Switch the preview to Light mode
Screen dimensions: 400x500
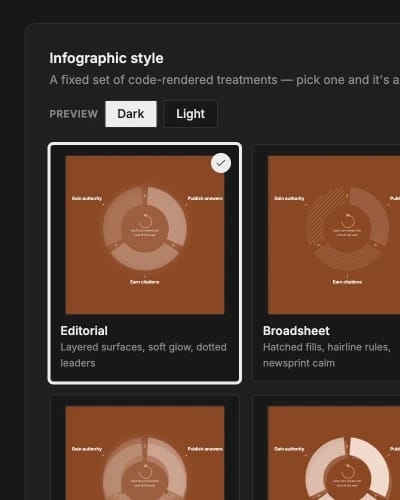(x=190, y=114)
